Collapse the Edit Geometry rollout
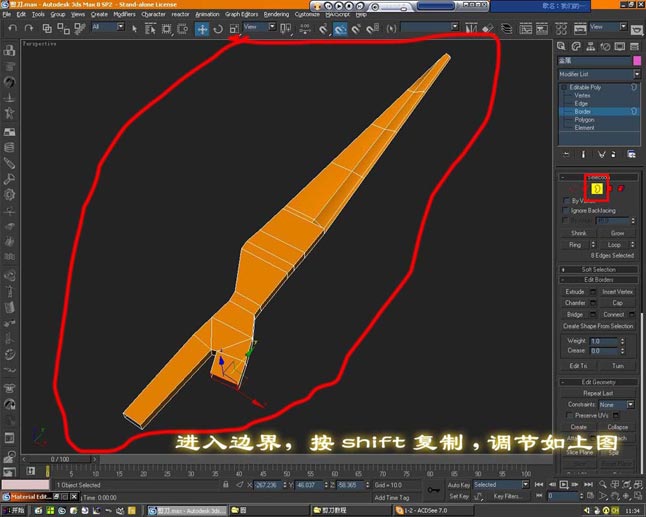 coord(598,382)
